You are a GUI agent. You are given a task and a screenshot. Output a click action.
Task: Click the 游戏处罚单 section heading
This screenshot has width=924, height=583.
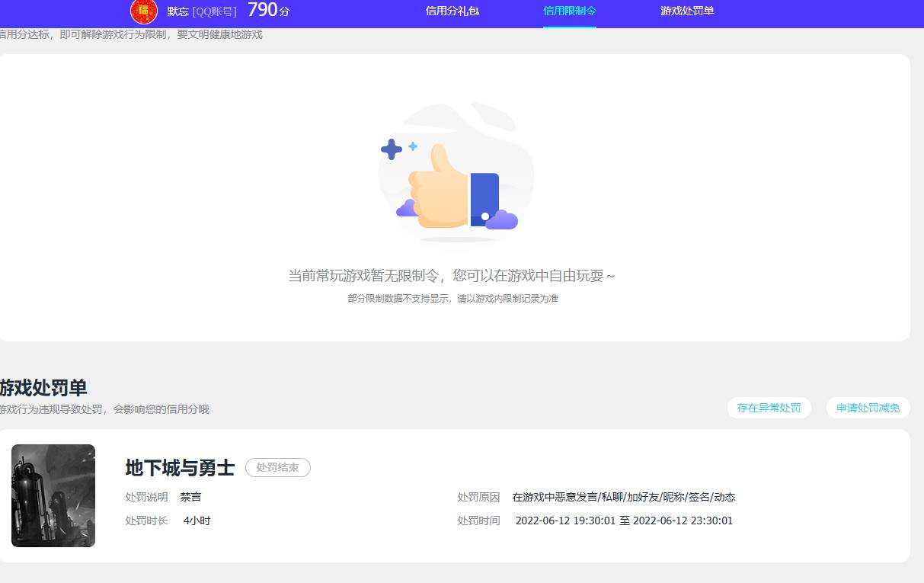click(x=43, y=387)
